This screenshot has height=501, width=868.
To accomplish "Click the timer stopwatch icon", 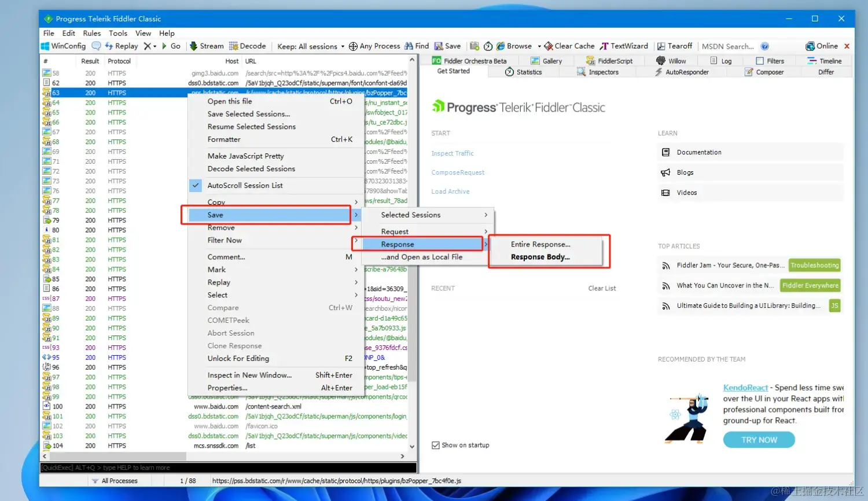I will tap(488, 46).
